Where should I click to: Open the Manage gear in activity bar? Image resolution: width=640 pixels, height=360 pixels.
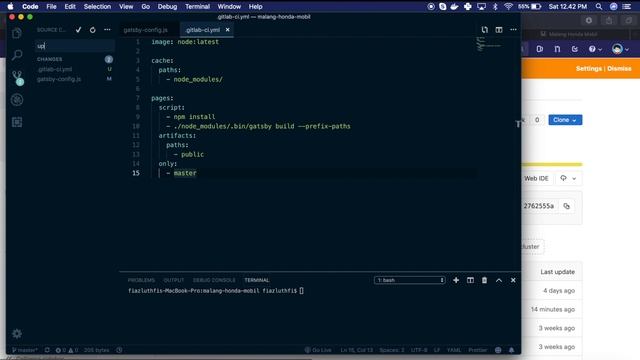[x=17, y=333]
